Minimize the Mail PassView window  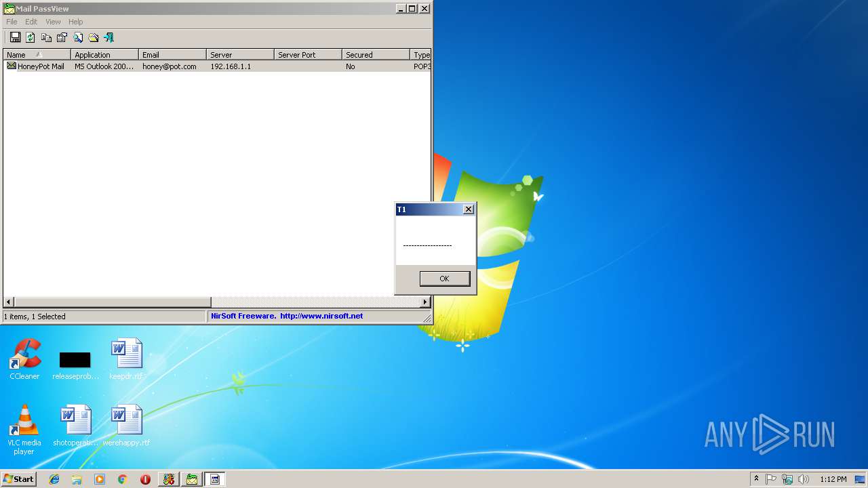(401, 9)
